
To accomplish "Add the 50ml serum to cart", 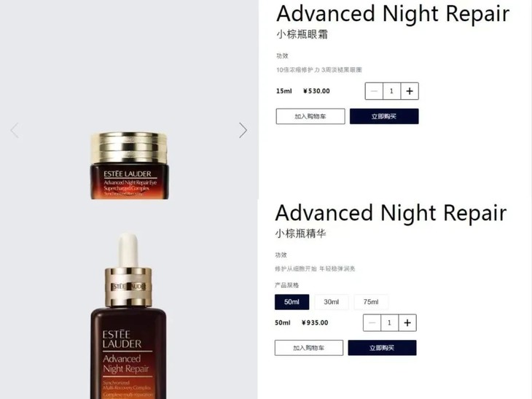I will click(309, 348).
